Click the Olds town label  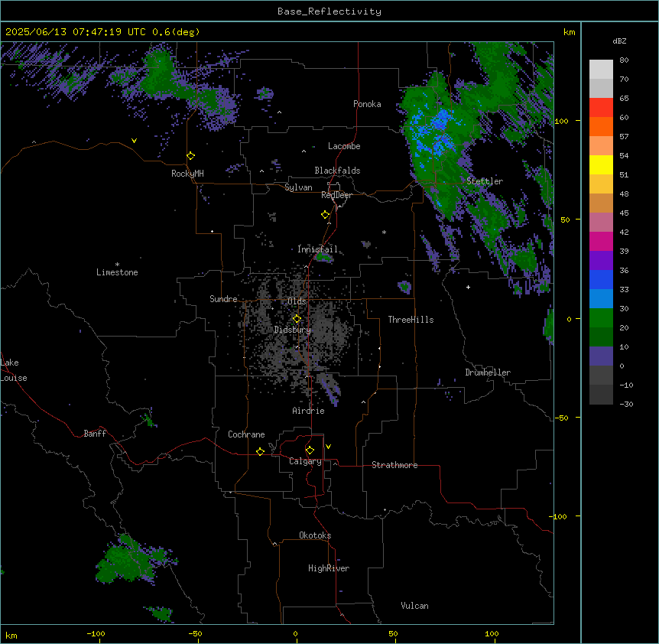[x=297, y=301]
